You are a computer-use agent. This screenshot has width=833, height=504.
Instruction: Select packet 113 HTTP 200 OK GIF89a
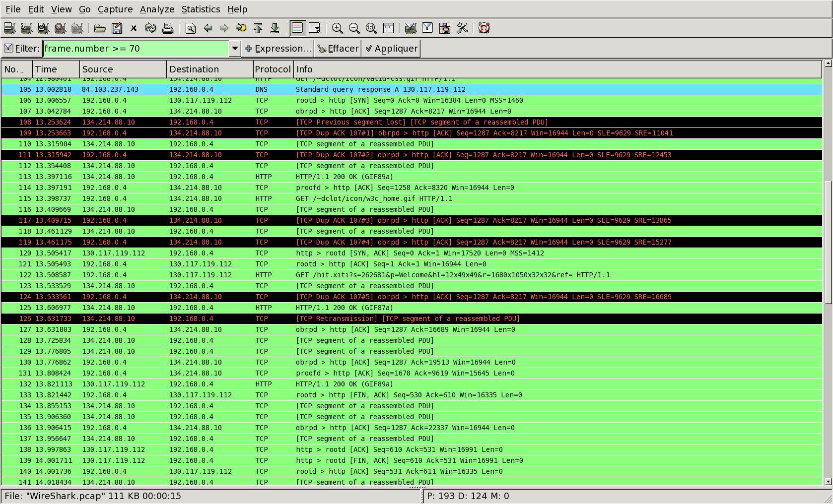point(412,177)
